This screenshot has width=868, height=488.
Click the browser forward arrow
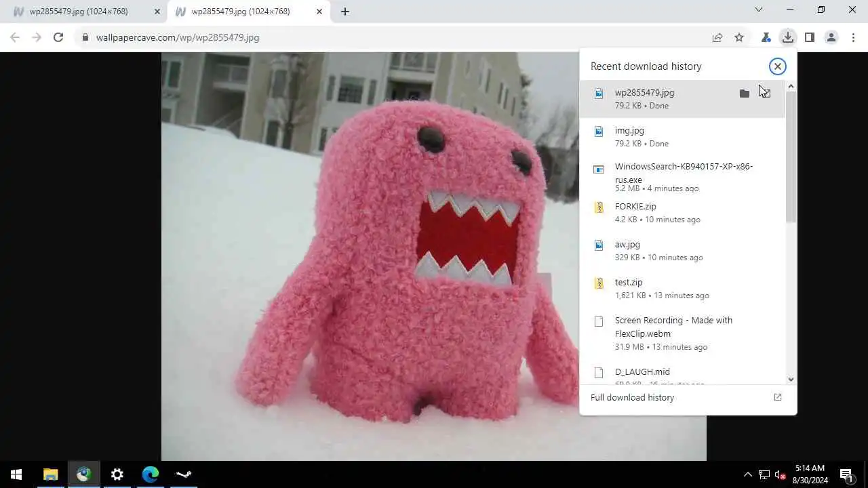click(37, 38)
